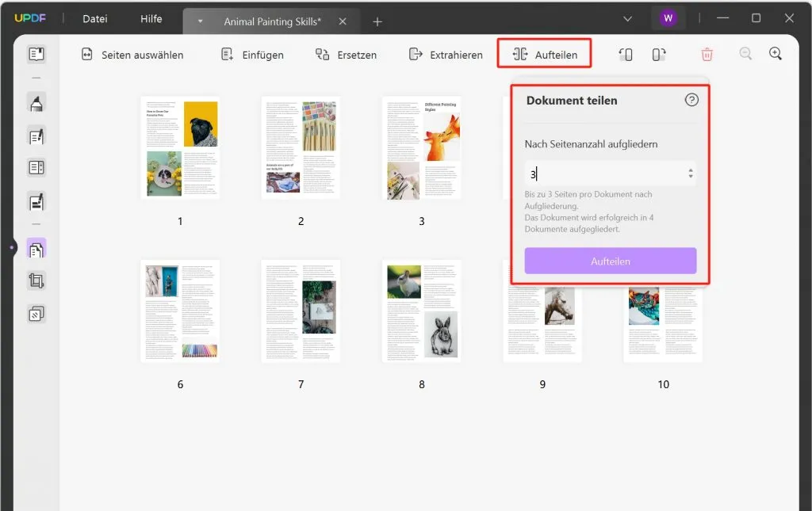812x511 pixels.
Task: Zoom in on page thumbnails
Action: click(776, 54)
